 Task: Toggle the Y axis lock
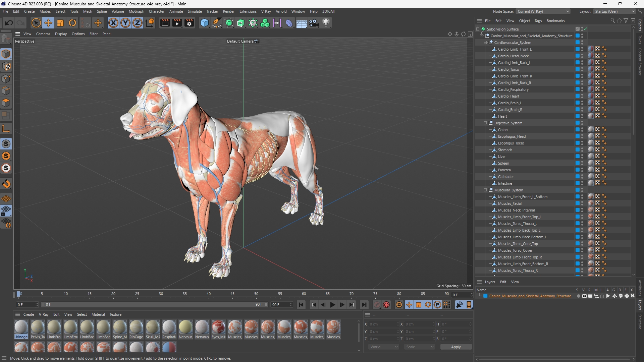pyautogui.click(x=125, y=23)
